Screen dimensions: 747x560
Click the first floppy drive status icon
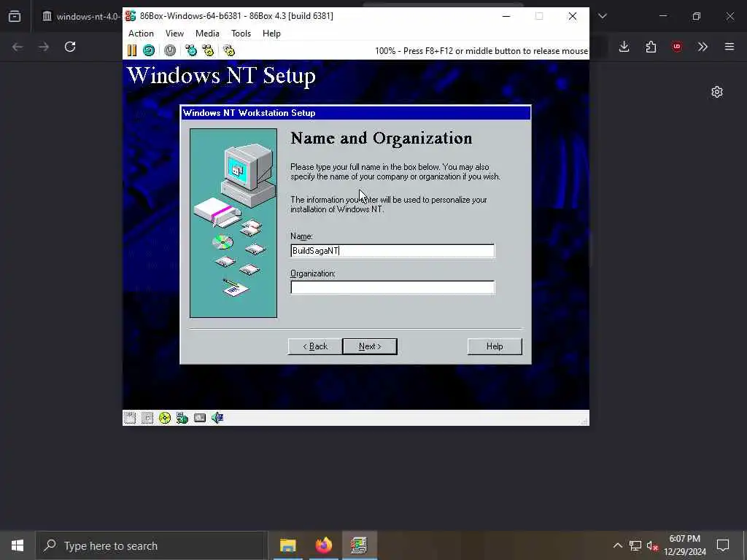pos(130,418)
